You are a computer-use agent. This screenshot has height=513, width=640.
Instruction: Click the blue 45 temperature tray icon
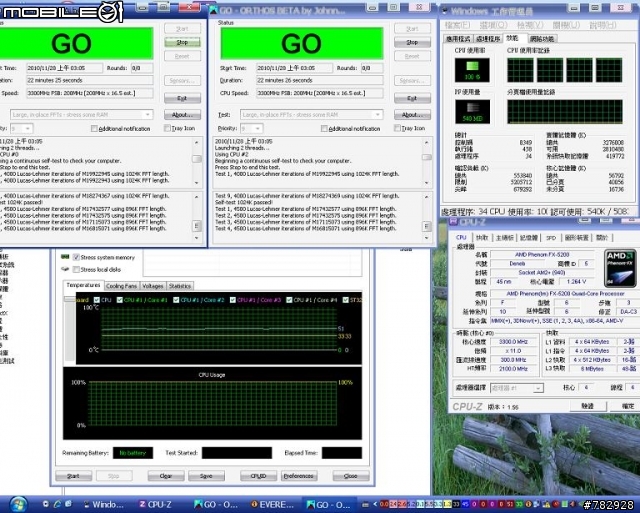[x=465, y=504]
